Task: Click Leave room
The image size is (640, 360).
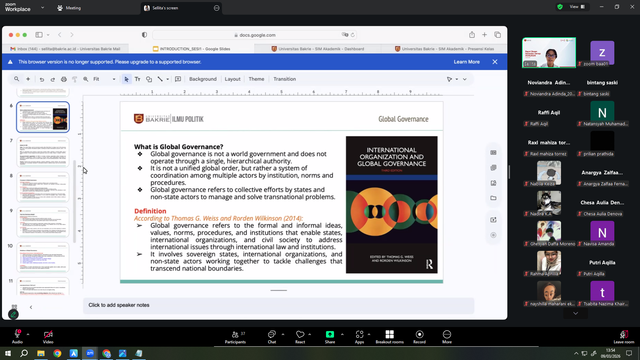Action: pyautogui.click(x=624, y=337)
